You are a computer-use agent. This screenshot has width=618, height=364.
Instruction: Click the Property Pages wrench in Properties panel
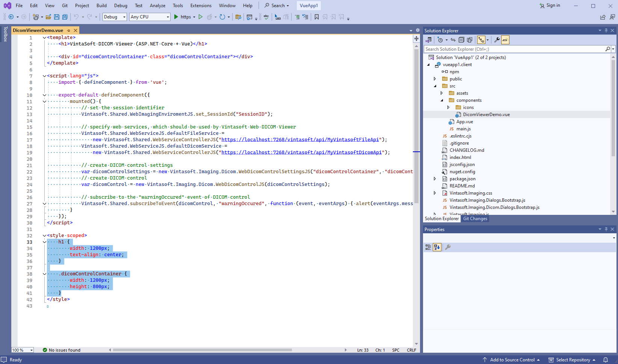[x=448, y=247]
